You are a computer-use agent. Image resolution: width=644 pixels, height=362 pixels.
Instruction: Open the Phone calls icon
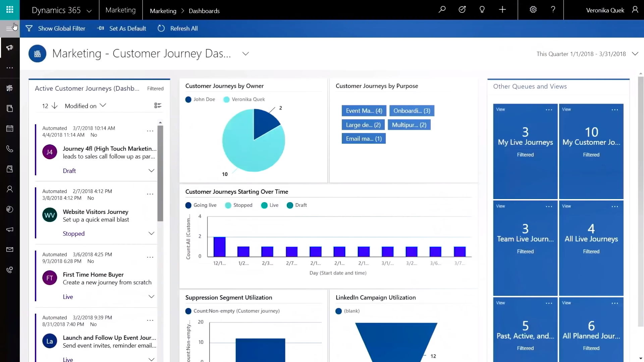click(9, 149)
